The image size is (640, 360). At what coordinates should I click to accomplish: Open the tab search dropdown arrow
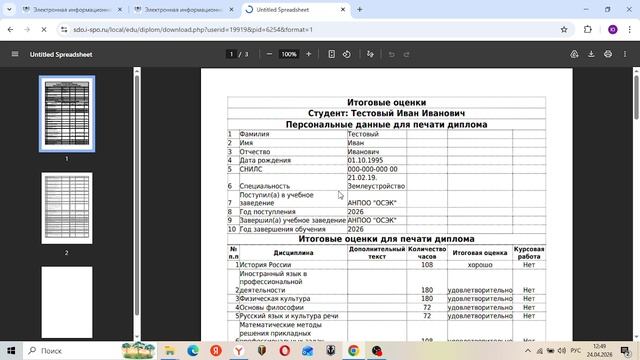coord(9,9)
